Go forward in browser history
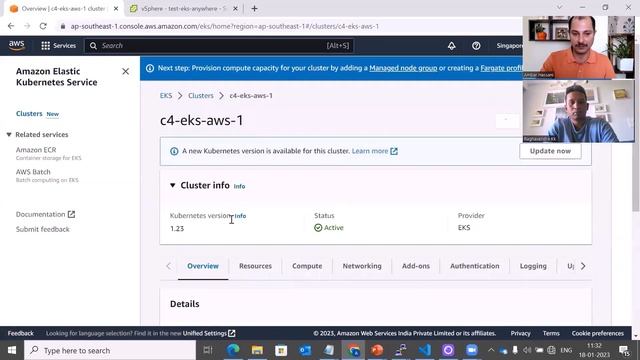Image resolution: width=640 pixels, height=360 pixels. pyautogui.click(x=27, y=26)
